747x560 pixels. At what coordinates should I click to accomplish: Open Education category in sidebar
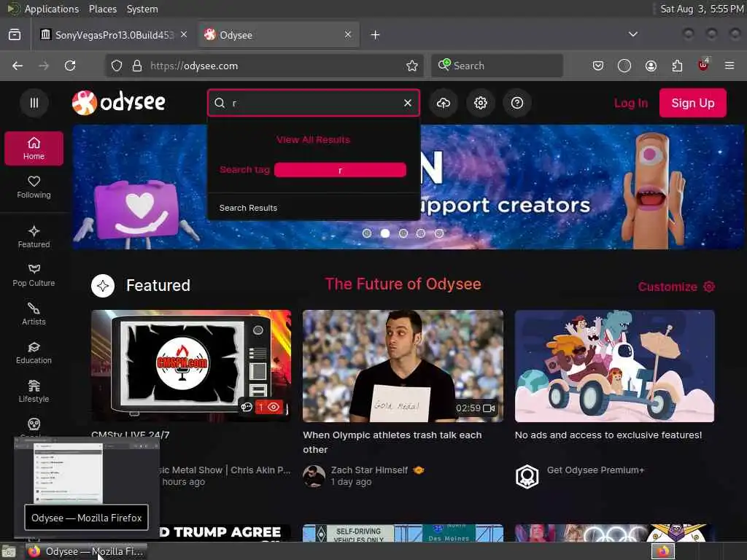pos(34,353)
